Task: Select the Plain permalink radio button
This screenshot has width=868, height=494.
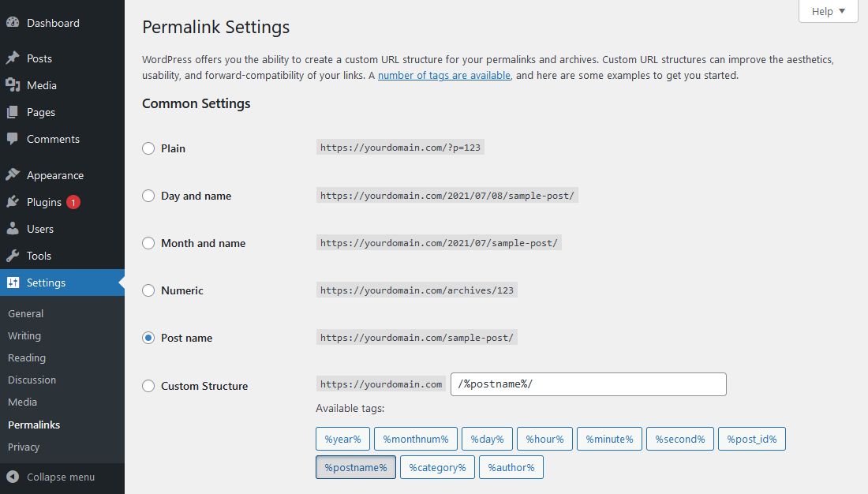Action: pyautogui.click(x=148, y=148)
